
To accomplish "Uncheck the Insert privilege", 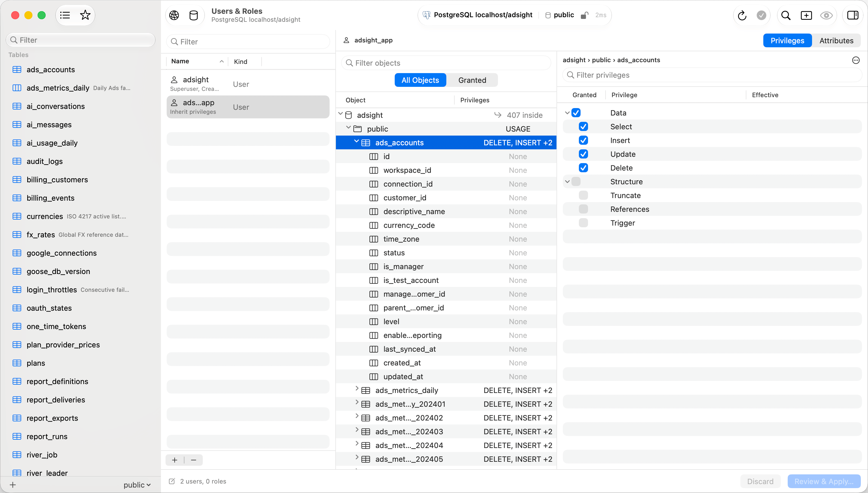I will click(x=583, y=140).
